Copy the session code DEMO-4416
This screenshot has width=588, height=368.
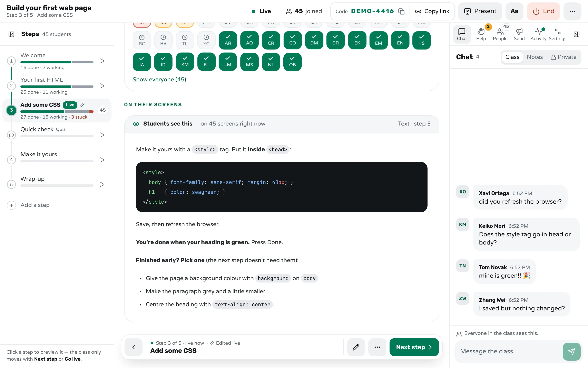click(x=401, y=11)
